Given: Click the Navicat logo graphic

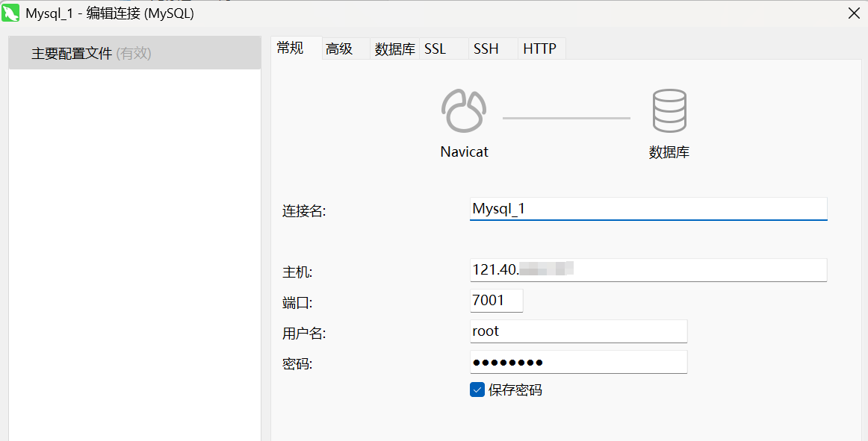Looking at the screenshot, I should point(464,110).
